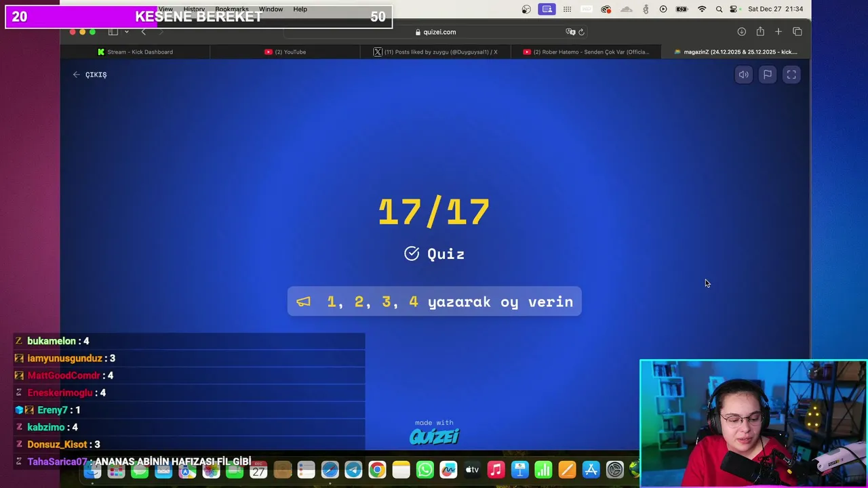The height and width of the screenshot is (488, 868).
Task: Click the 17/17 question counter
Action: click(x=434, y=213)
